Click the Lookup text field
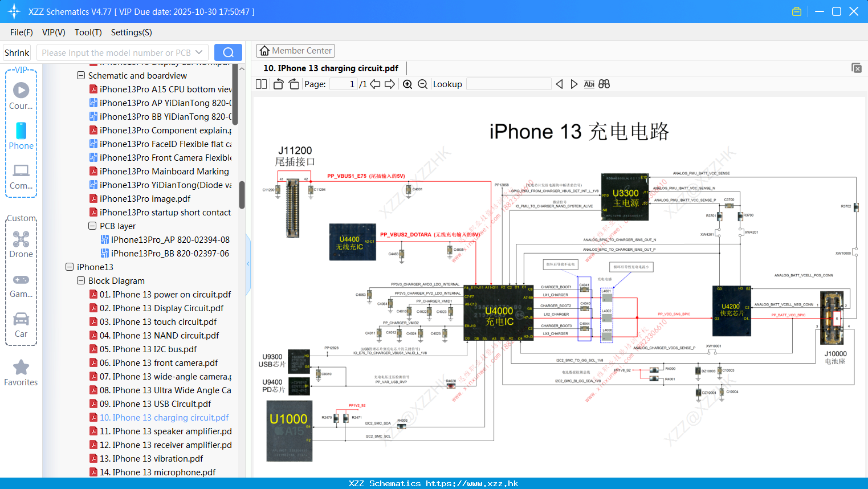Image resolution: width=868 pixels, height=489 pixels. coord(508,84)
